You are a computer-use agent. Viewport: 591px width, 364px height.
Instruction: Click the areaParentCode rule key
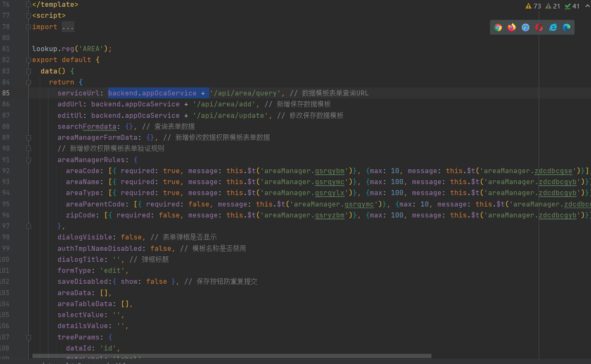(x=95, y=204)
